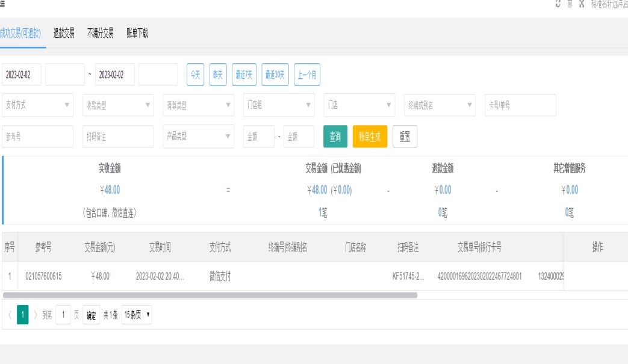Go to the next page arrow
This screenshot has width=628, height=364.
[36, 315]
